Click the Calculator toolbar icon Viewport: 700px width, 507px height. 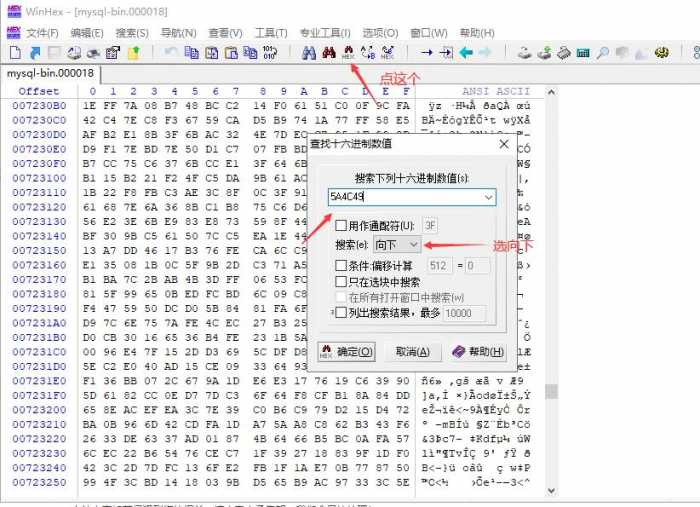(583, 53)
